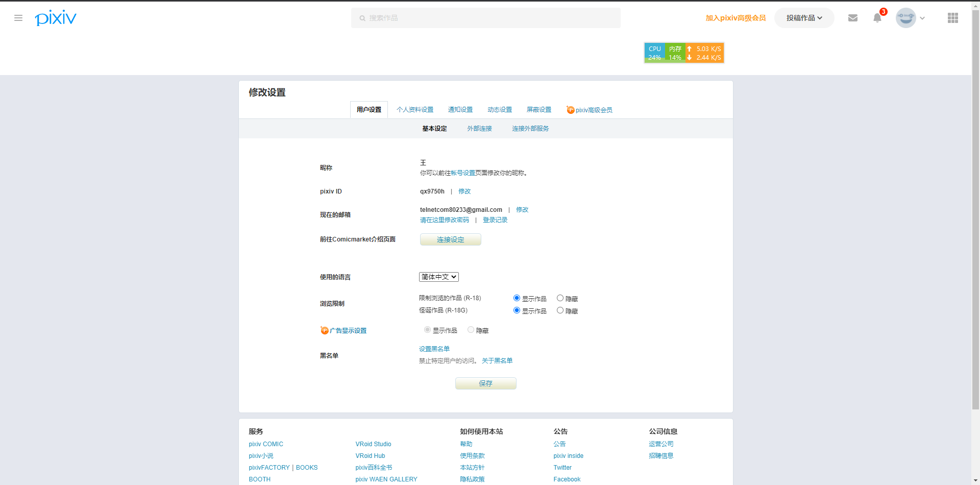This screenshot has width=980, height=485.
Task: Open the hamburger menu
Action: pos(18,18)
